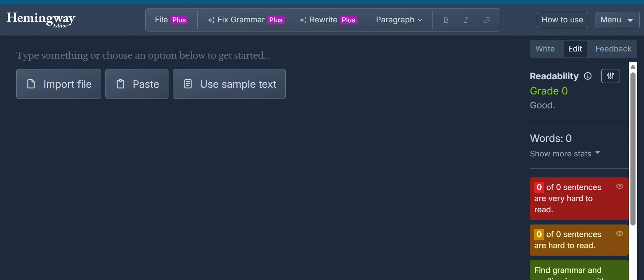The width and height of the screenshot is (644, 280).
Task: Click the Import file document icon
Action: tap(31, 84)
